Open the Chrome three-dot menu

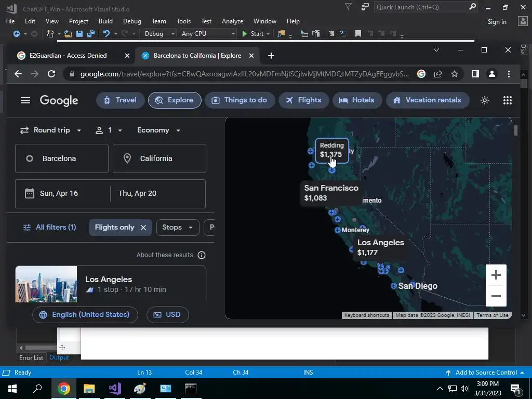509,74
